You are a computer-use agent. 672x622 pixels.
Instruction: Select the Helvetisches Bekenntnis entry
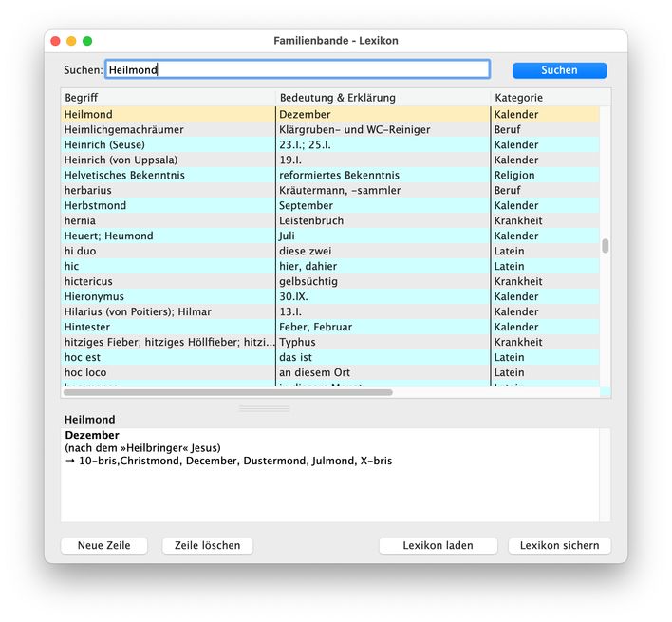pos(168,176)
